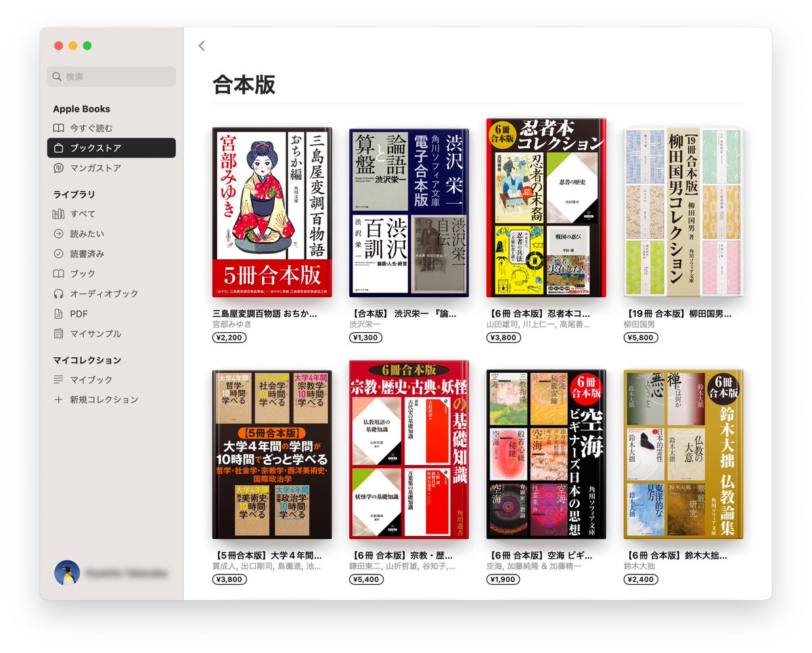Buy 三島屋変調百物語 for ¥2,200
This screenshot has height=653, width=812.
tap(230, 338)
